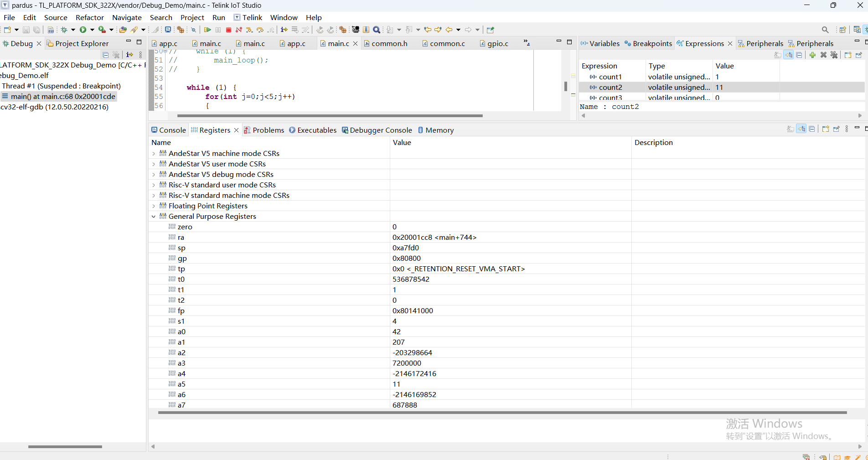The width and height of the screenshot is (868, 460).
Task: Click Add new expression green plus
Action: click(812, 55)
